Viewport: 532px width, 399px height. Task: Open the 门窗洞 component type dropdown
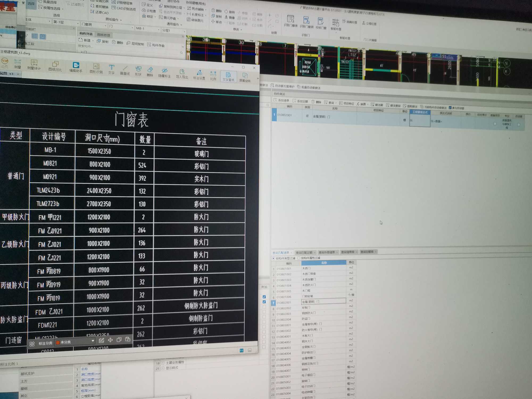click(x=94, y=25)
